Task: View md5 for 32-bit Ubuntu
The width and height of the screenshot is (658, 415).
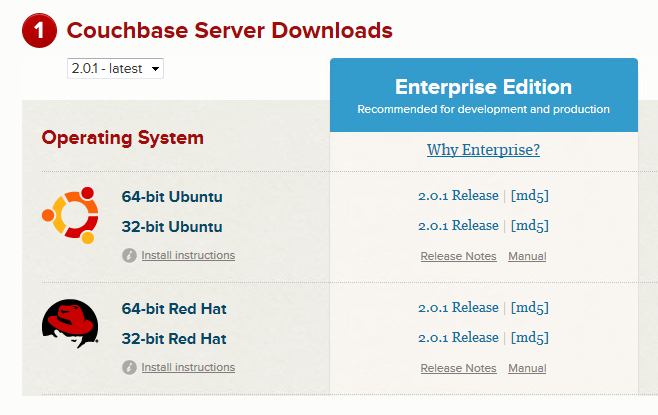Action: tap(530, 226)
